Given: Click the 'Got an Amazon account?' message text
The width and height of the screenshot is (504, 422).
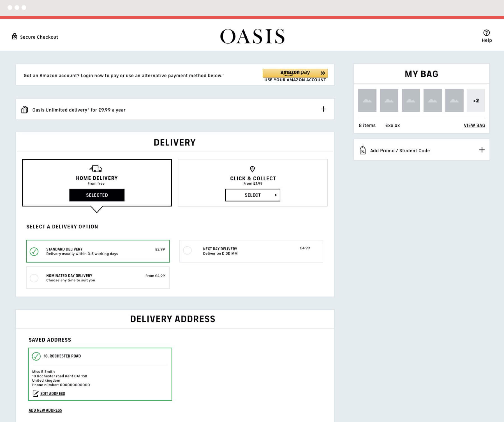Looking at the screenshot, I should pos(123,75).
